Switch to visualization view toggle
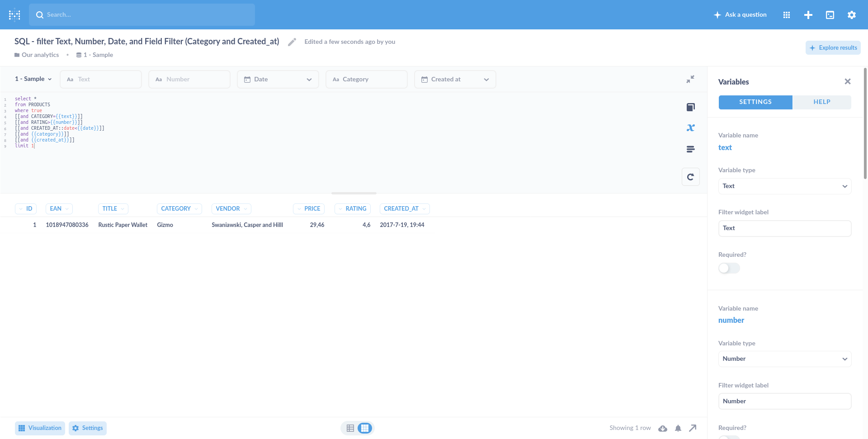Viewport: 868px width, 439px height. click(x=365, y=428)
